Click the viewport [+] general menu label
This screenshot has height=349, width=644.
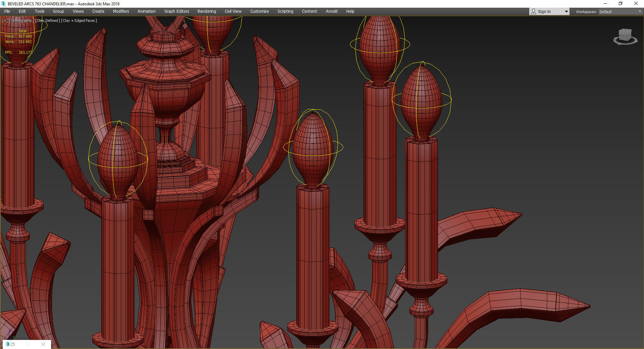5,20
